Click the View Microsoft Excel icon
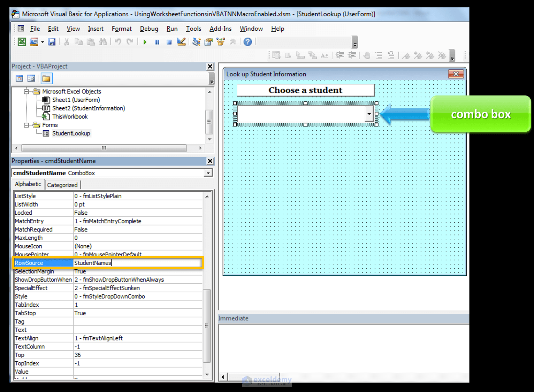The width and height of the screenshot is (534, 392). click(x=22, y=42)
